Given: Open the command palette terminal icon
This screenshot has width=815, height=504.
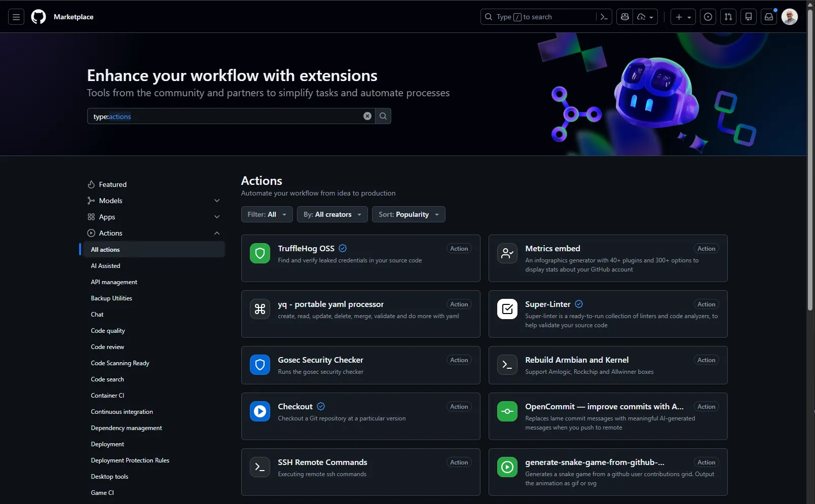Looking at the screenshot, I should tap(604, 17).
